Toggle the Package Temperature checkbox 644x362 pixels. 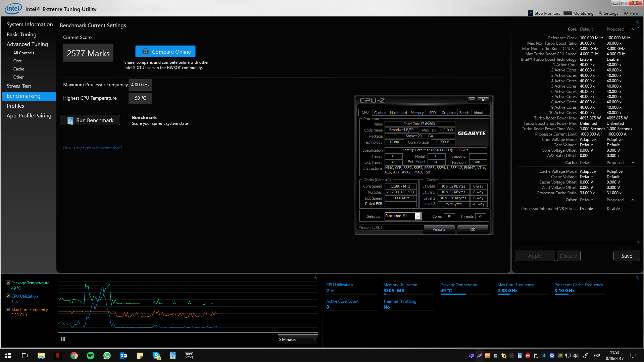point(8,282)
